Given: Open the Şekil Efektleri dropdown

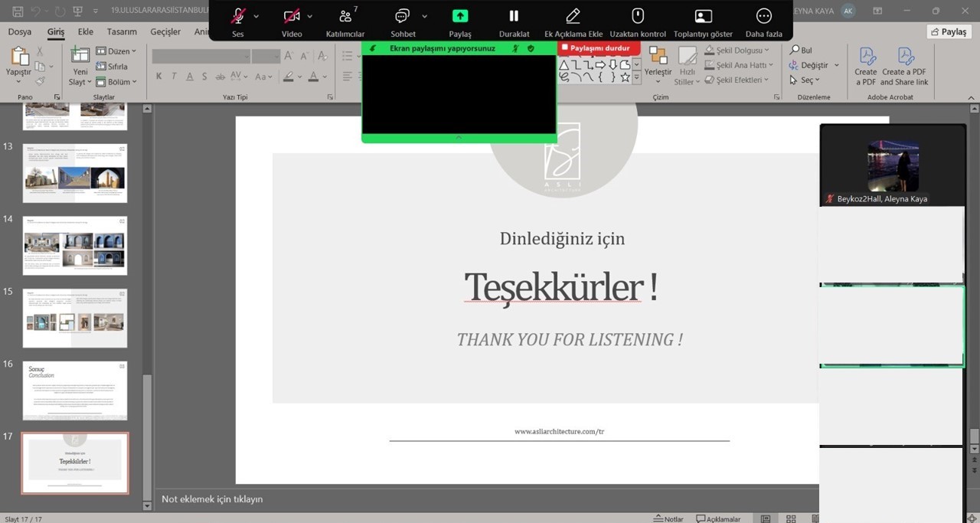Looking at the screenshot, I should (738, 80).
